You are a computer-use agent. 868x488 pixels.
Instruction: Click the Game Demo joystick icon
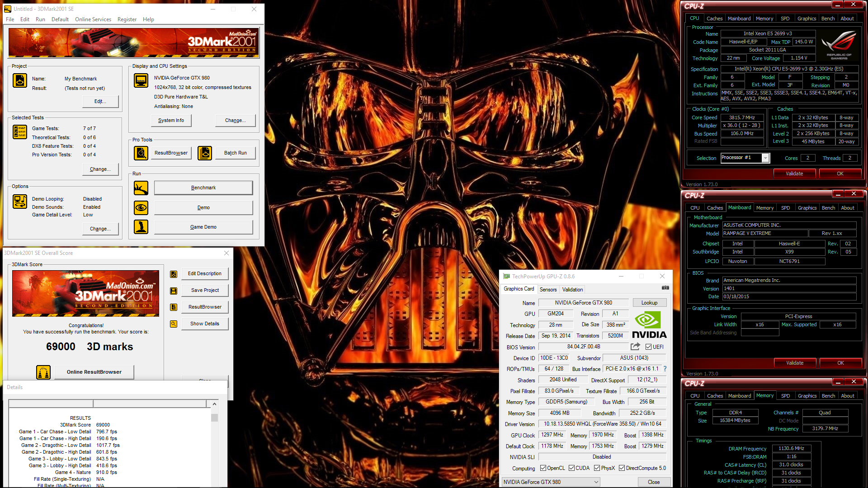141,227
